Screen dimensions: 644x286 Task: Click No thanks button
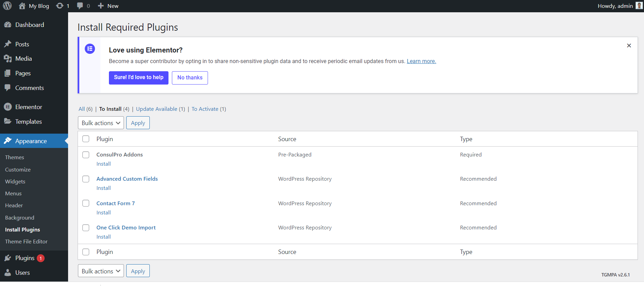tap(190, 78)
